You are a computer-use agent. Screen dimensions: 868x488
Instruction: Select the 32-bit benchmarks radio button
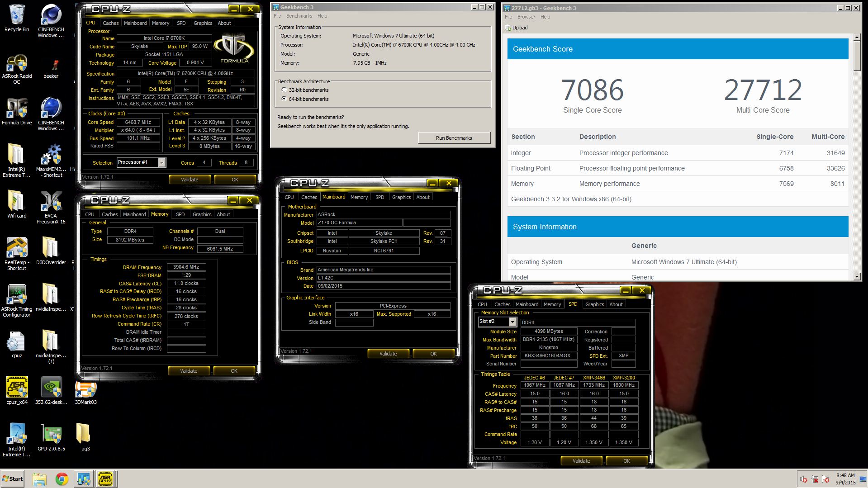click(x=284, y=90)
